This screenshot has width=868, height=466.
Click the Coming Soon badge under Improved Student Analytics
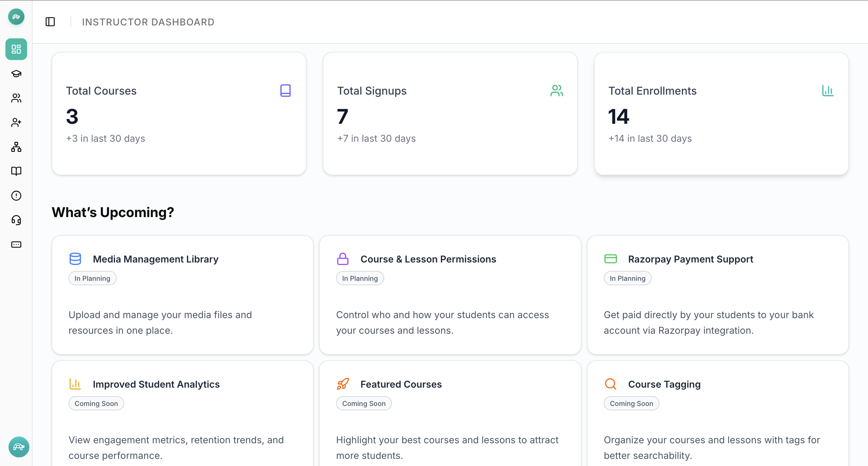tap(96, 403)
